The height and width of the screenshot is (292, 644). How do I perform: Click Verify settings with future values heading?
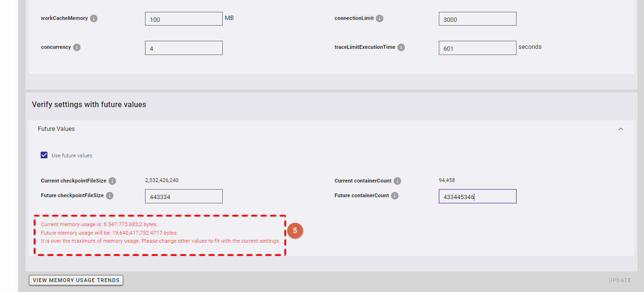pos(89,104)
